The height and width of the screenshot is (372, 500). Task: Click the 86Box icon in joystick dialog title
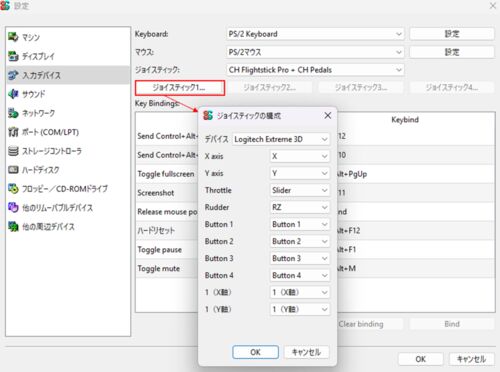(x=208, y=115)
